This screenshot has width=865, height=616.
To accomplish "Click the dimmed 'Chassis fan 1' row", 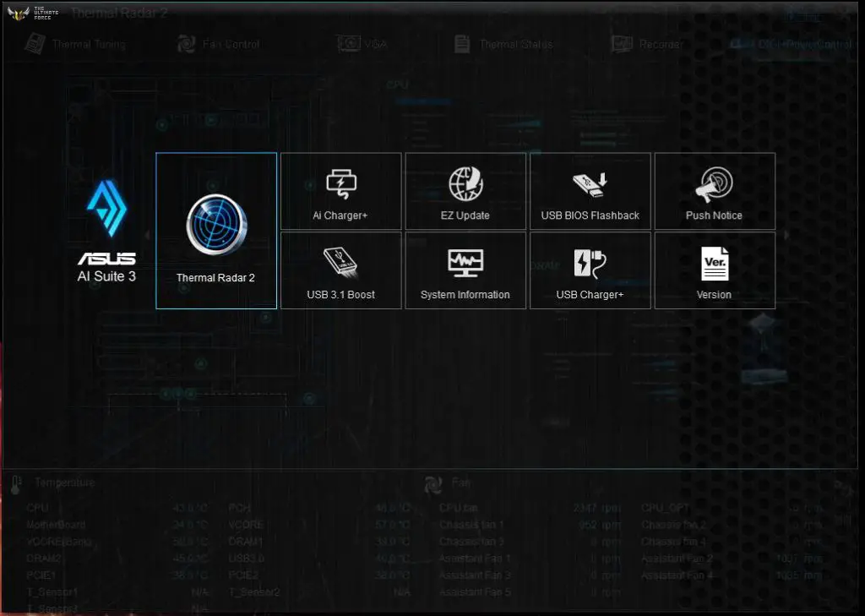I will [530, 525].
